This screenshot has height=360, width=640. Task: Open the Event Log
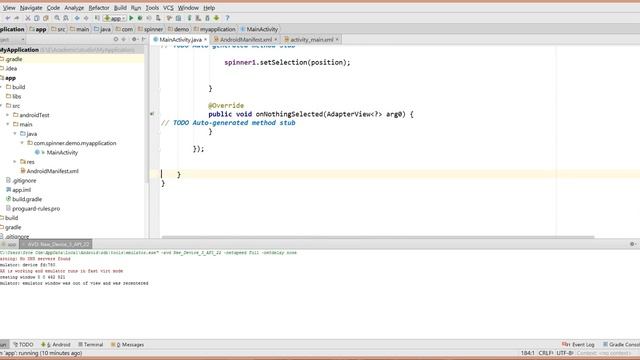pos(578,344)
